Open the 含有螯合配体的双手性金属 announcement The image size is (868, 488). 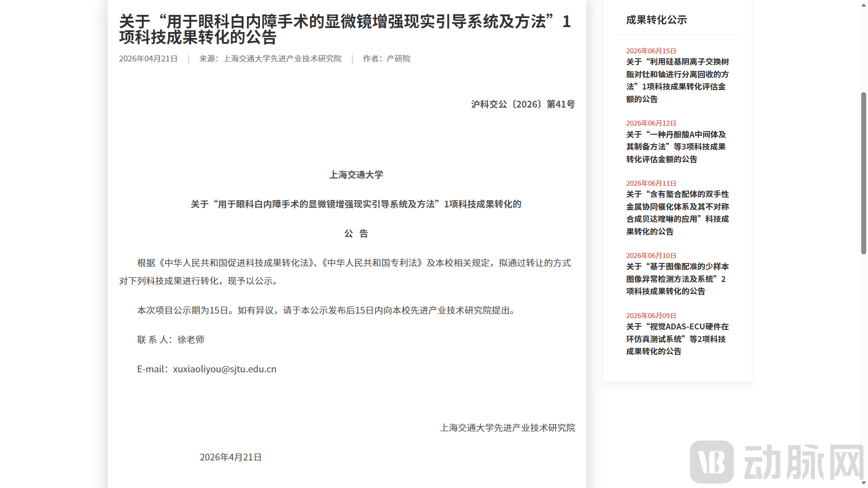click(x=677, y=212)
